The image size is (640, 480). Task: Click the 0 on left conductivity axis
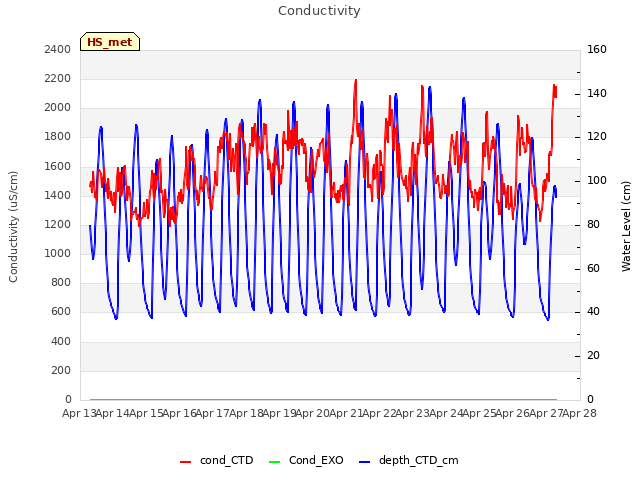(x=68, y=400)
